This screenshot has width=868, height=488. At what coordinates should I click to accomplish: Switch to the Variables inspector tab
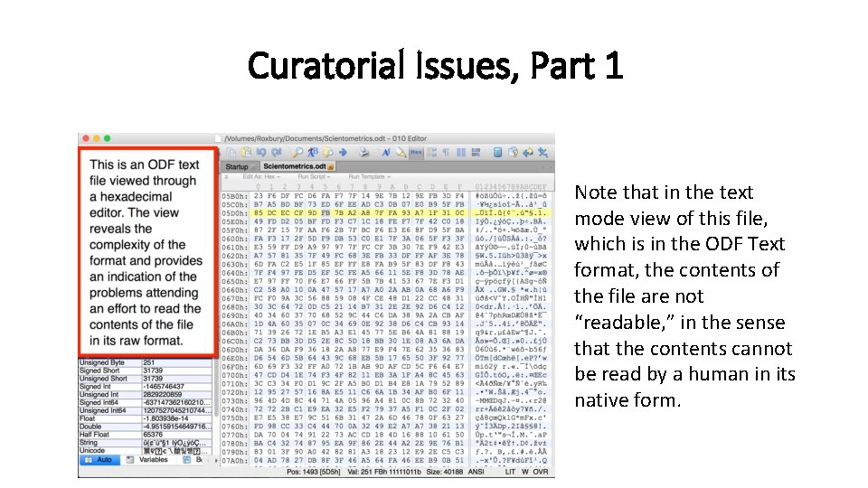pyautogui.click(x=147, y=460)
